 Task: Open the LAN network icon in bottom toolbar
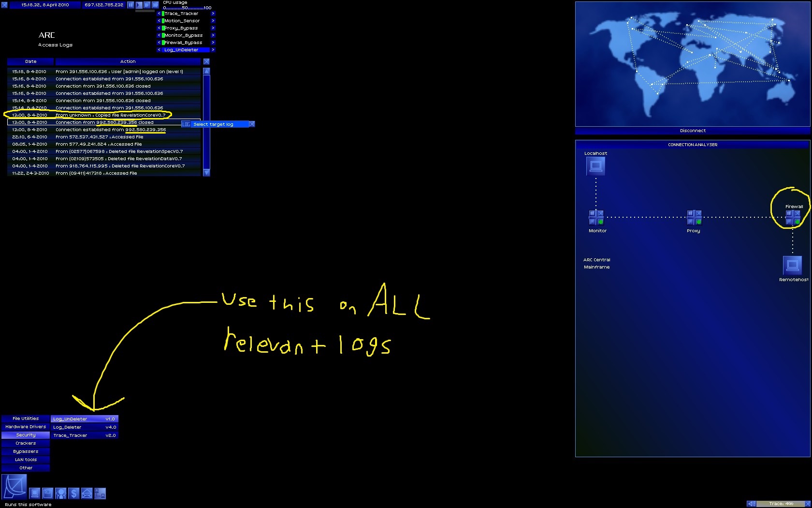[100, 493]
